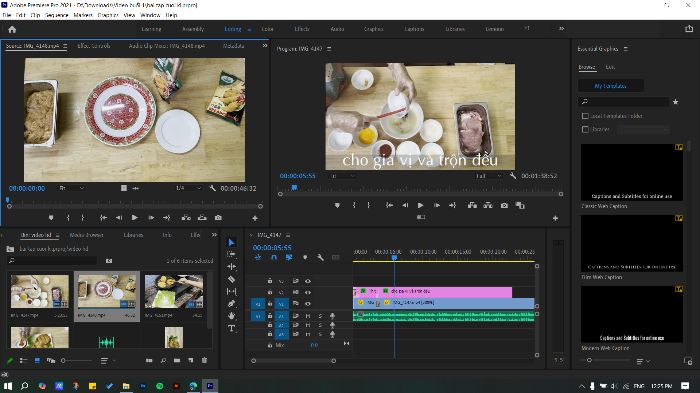Toggle V1 track output eye icon

point(308,304)
